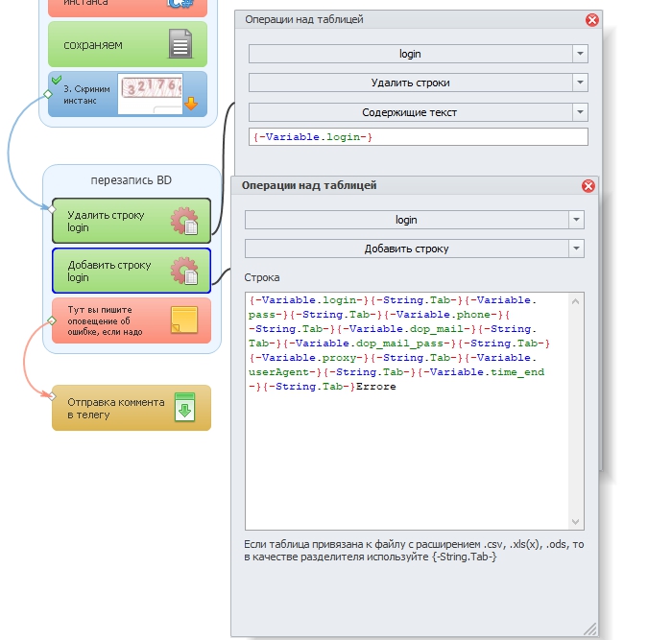Close the lower Операции над таблицей dialog
This screenshot has height=640, width=672.
[588, 185]
